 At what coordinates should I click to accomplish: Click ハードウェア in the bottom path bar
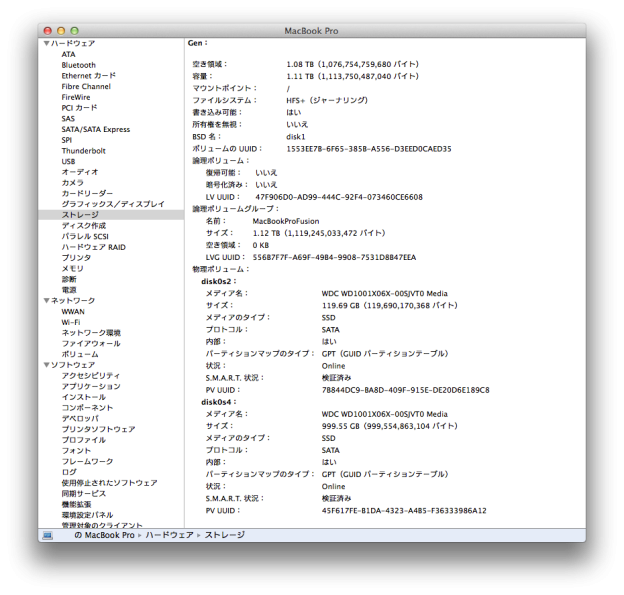pos(170,535)
